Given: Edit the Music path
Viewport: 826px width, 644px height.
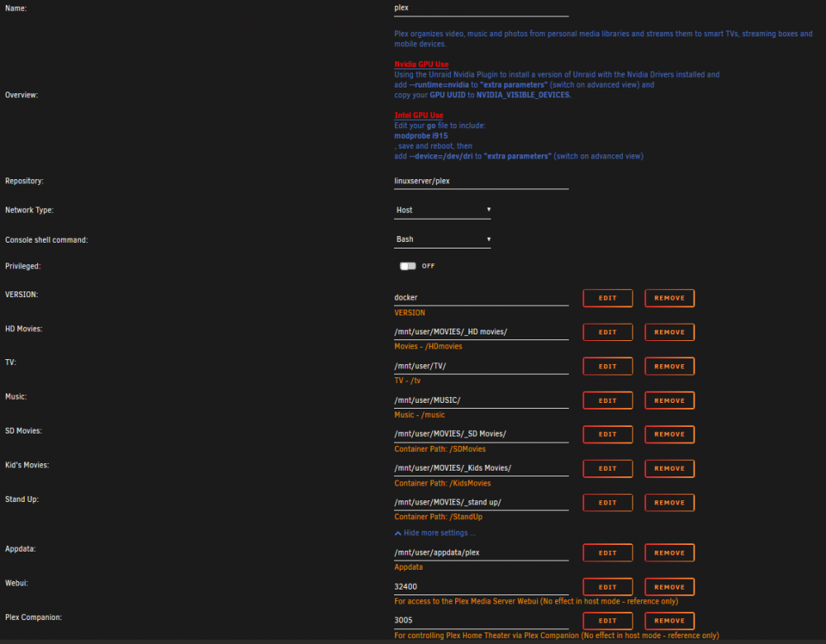Looking at the screenshot, I should point(607,400).
